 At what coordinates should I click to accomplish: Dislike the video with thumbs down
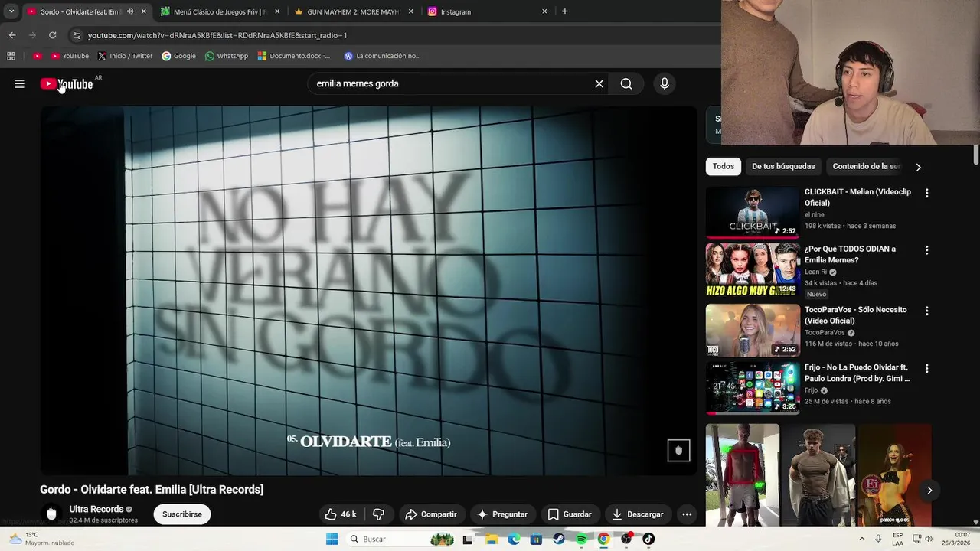[378, 514]
